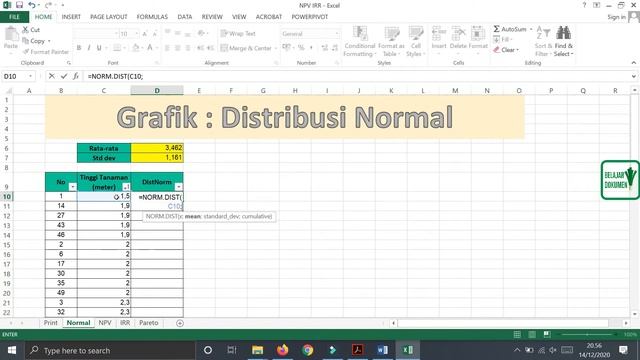
Task: Open DistNorm column filter dropdown
Action: (x=178, y=187)
